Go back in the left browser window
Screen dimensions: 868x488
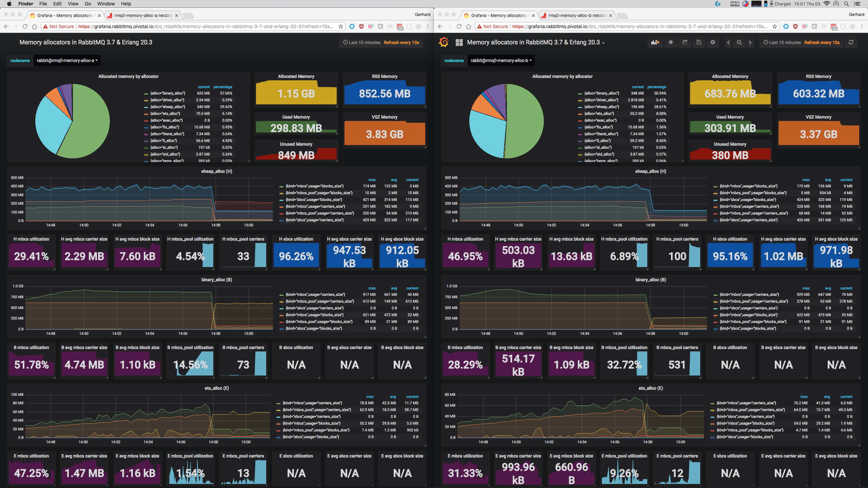pos(6,26)
